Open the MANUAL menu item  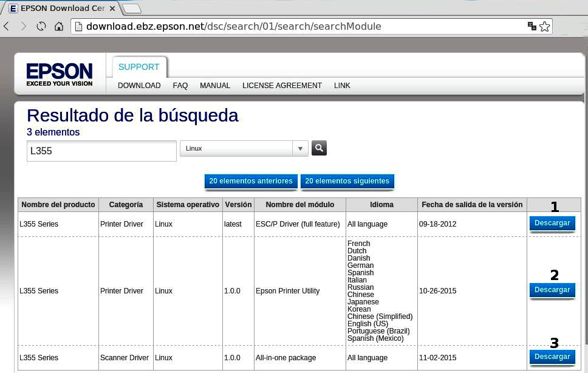click(215, 86)
